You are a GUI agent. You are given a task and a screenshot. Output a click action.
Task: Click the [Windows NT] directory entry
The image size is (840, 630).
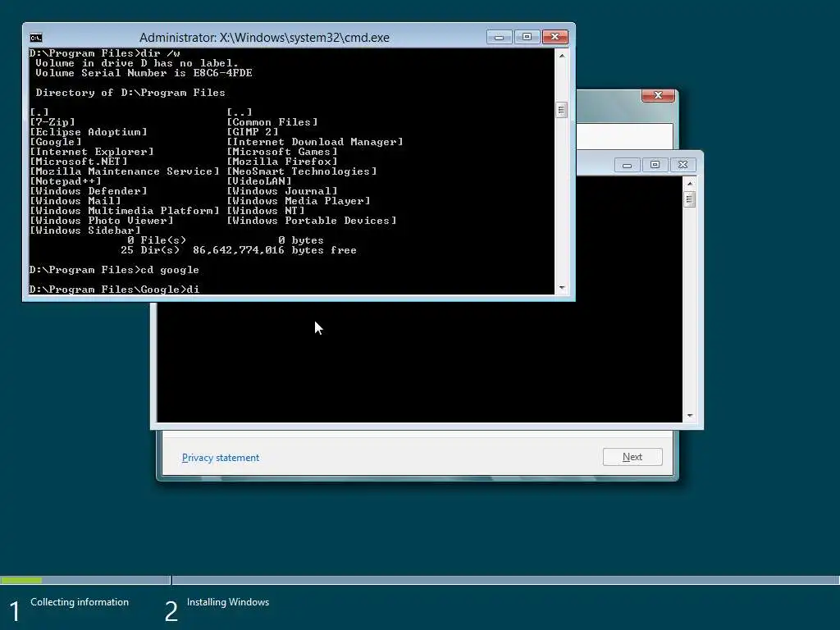click(266, 211)
